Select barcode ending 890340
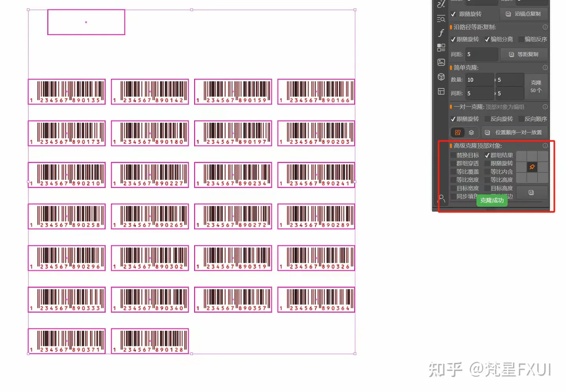 150,300
